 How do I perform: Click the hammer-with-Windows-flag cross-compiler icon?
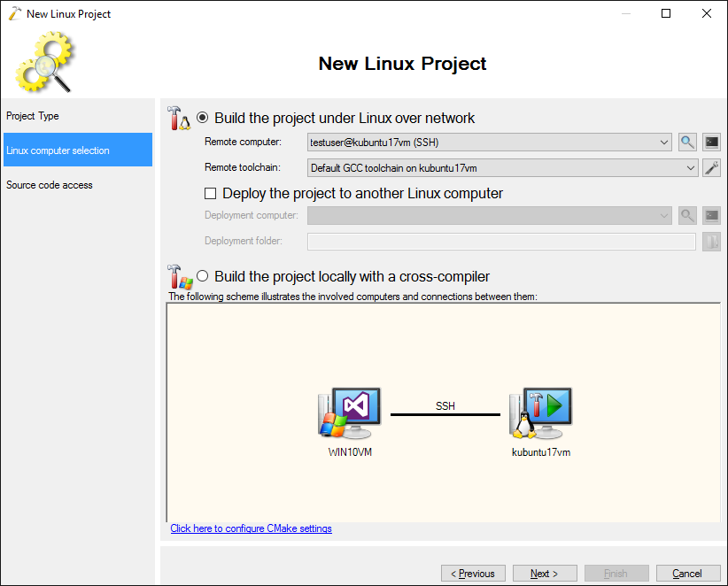180,277
